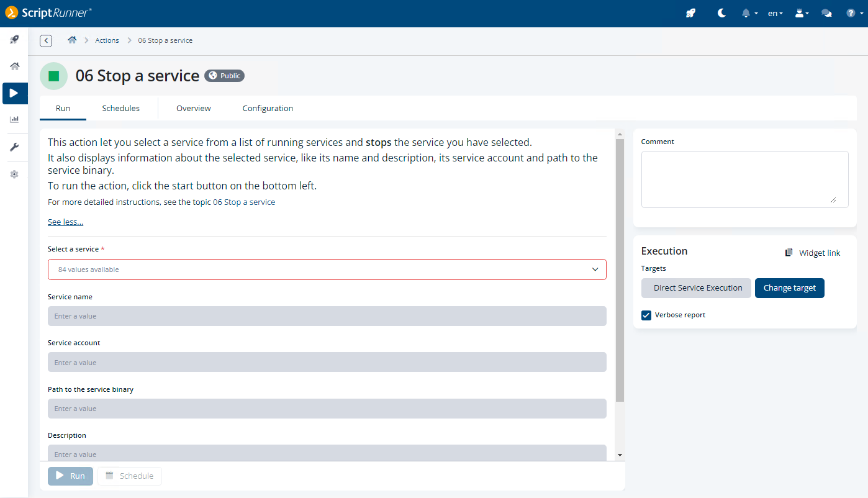Navigate to 'Actions' in the breadcrumb

pos(107,40)
